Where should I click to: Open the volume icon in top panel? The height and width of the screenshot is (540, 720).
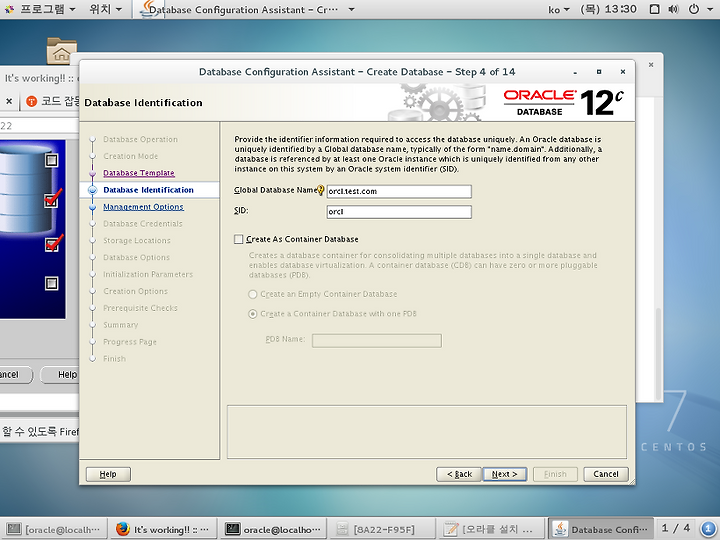[x=674, y=9]
